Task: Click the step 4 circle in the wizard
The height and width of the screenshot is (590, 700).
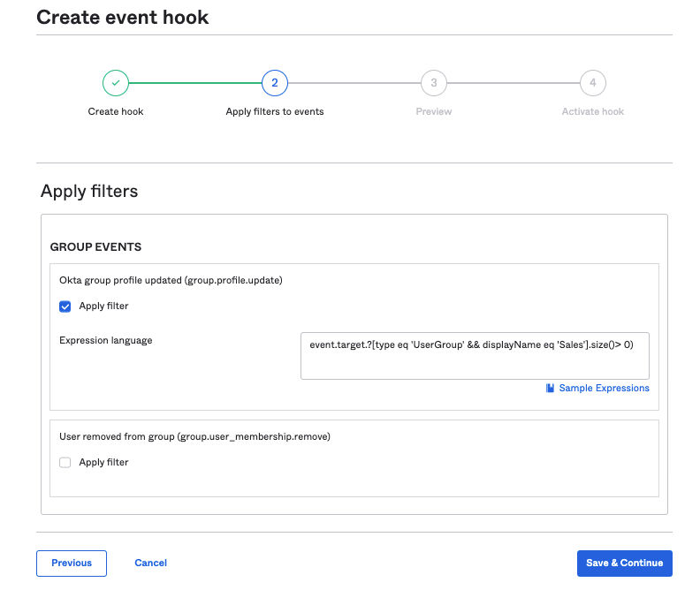Action: [x=593, y=83]
